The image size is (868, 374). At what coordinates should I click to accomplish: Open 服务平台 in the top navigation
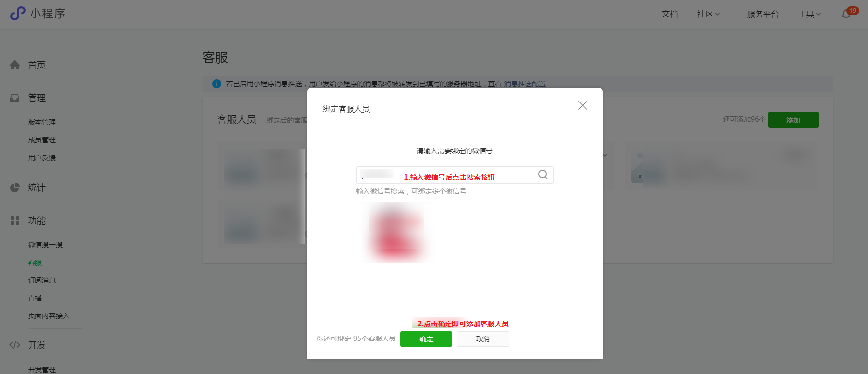pyautogui.click(x=763, y=14)
